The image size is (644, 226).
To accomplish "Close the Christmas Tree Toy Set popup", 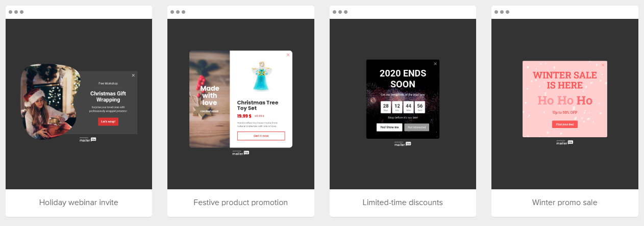I will tap(288, 55).
